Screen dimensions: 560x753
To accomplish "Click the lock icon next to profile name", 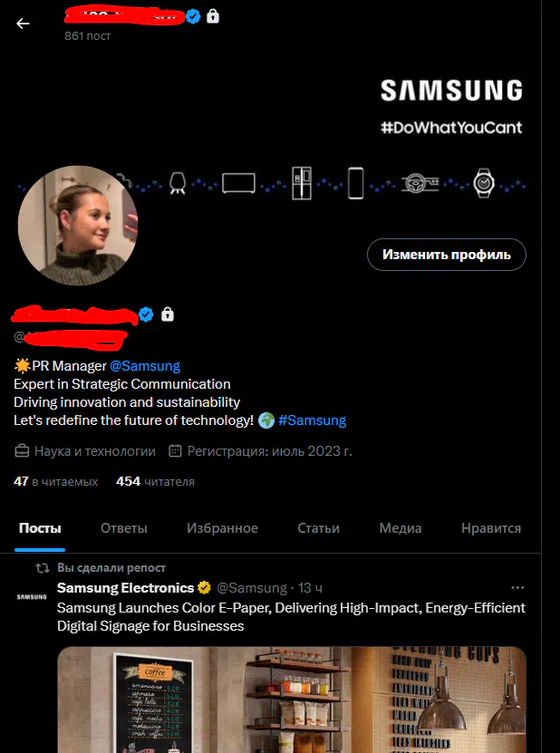I will coord(167,314).
